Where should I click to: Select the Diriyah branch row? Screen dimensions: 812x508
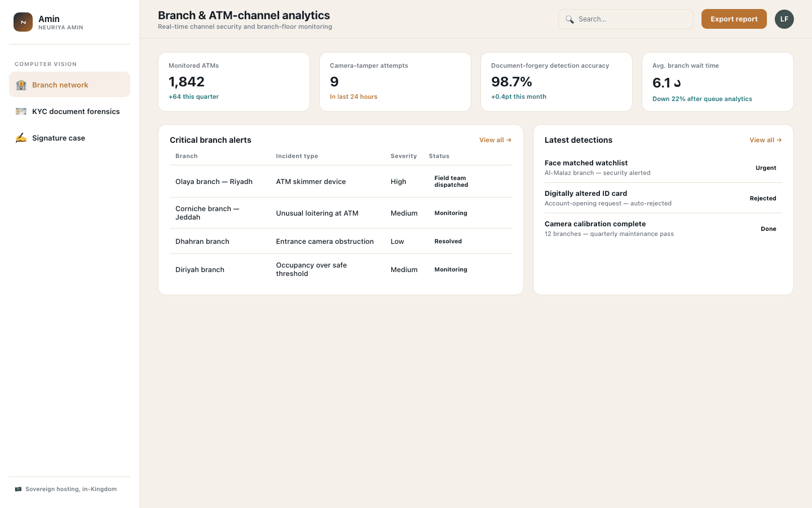pos(341,269)
